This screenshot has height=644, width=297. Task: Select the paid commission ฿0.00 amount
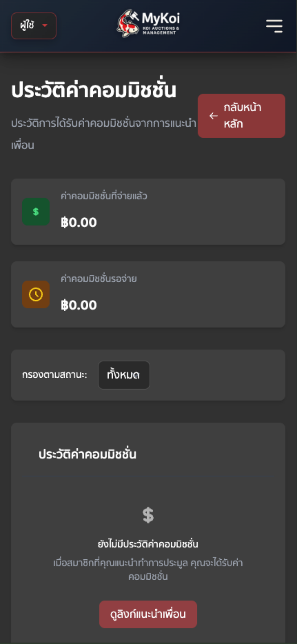pyautogui.click(x=79, y=222)
